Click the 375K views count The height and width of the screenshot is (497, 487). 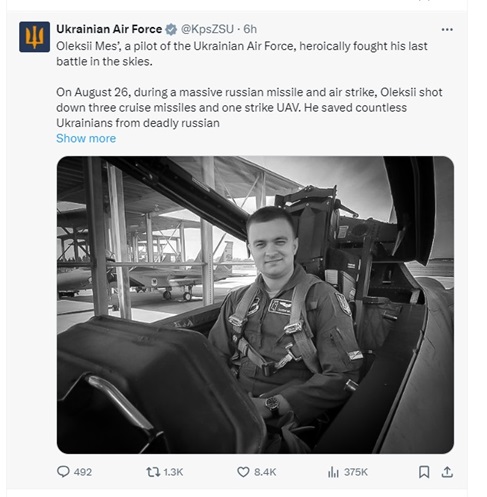click(x=356, y=472)
